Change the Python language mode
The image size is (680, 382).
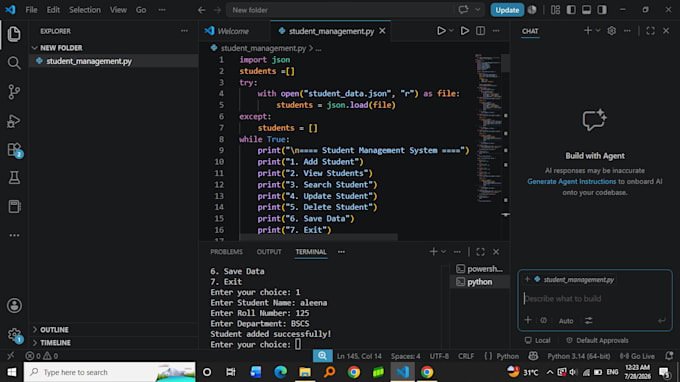(x=507, y=356)
